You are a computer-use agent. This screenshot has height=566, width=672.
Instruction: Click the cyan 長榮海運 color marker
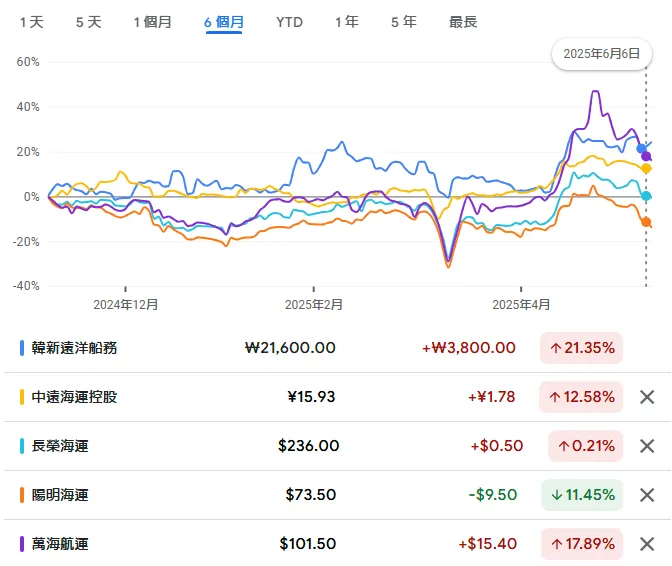(22, 446)
